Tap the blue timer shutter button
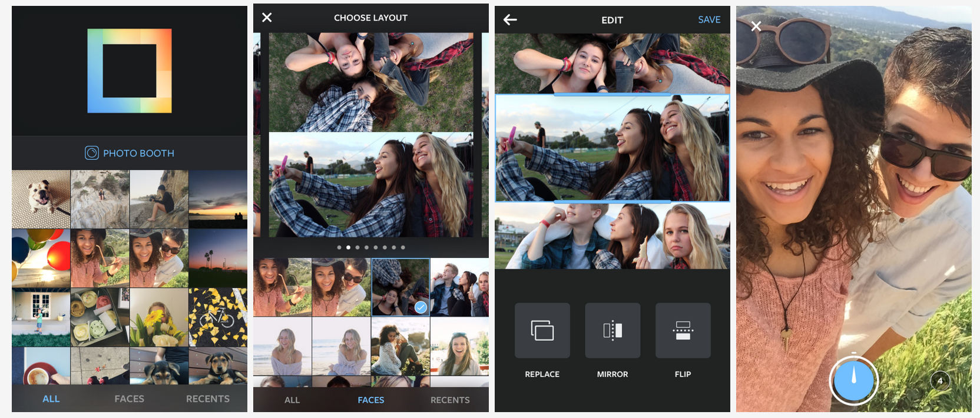The image size is (980, 418). click(x=853, y=381)
